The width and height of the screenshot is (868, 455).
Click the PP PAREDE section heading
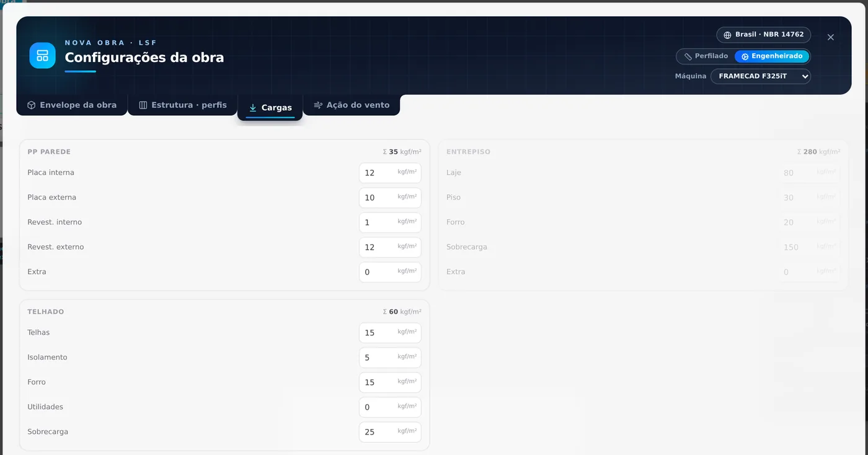click(x=49, y=152)
